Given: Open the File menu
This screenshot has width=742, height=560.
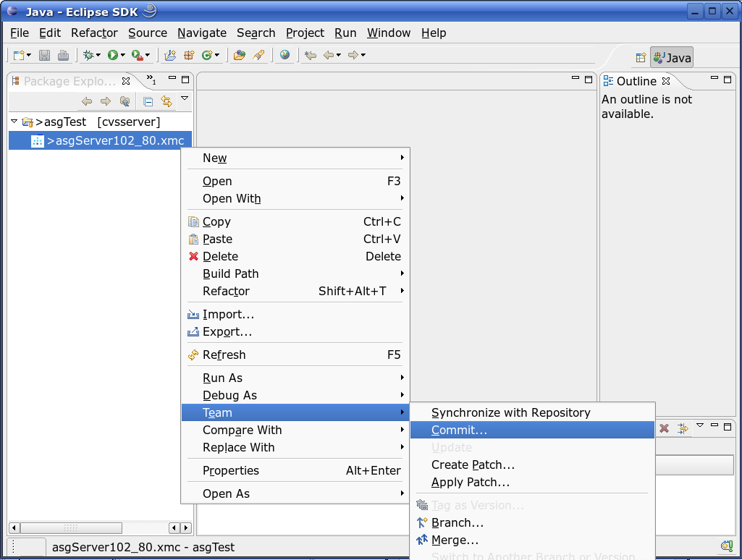Looking at the screenshot, I should coord(20,33).
